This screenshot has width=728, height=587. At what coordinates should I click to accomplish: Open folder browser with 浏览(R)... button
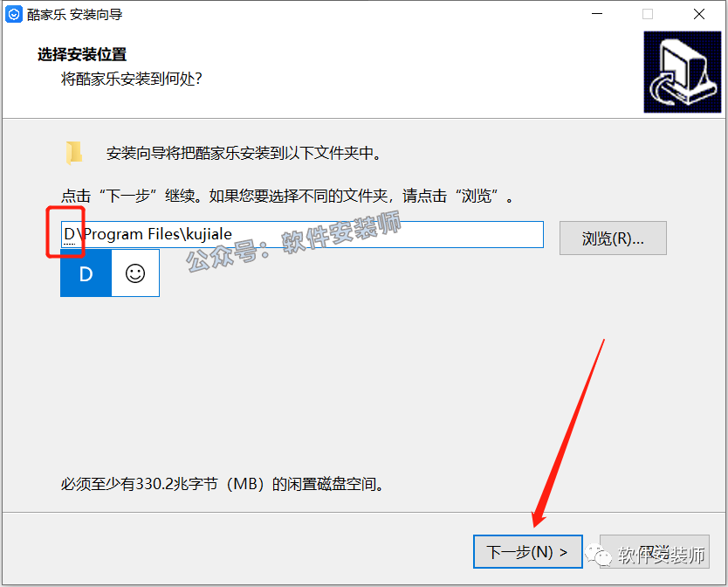click(613, 238)
